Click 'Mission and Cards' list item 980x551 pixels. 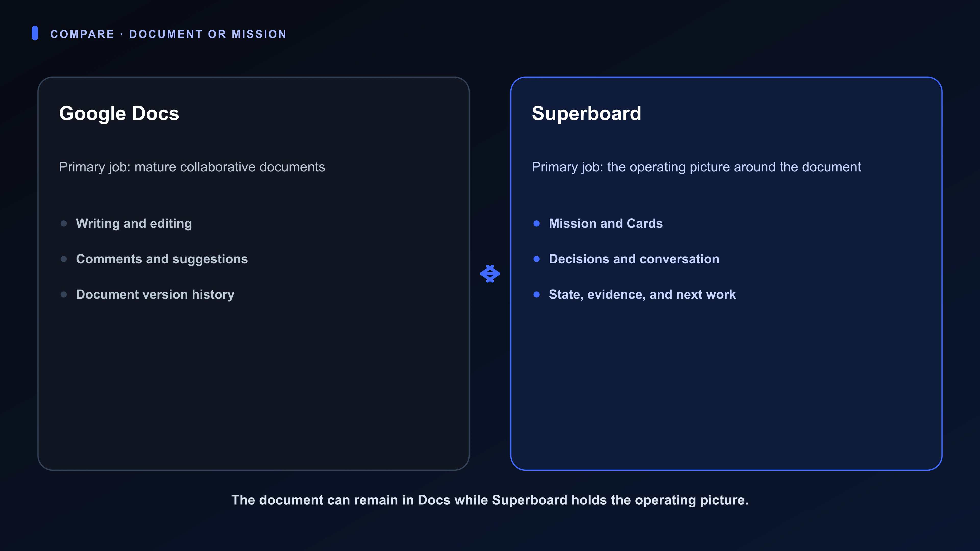[x=606, y=224]
